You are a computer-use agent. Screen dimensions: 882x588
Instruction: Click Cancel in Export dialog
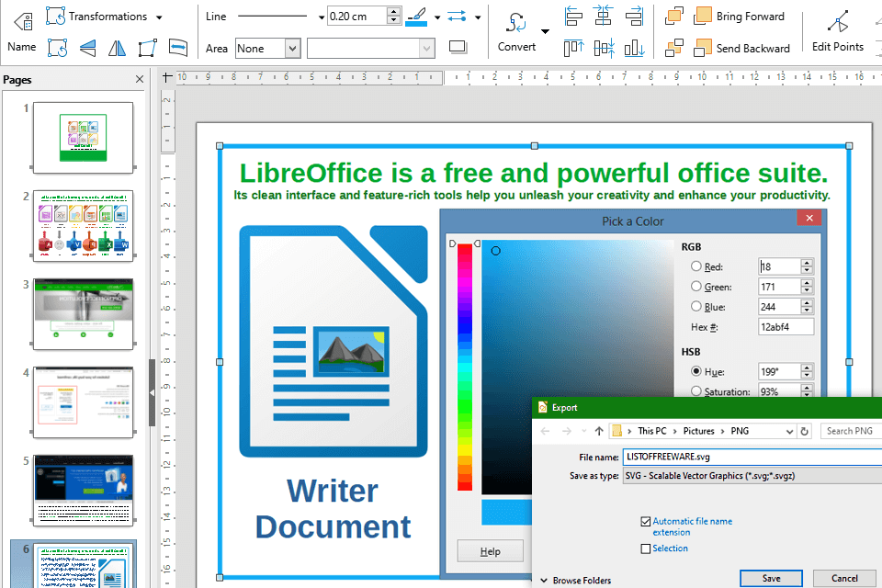(x=844, y=579)
